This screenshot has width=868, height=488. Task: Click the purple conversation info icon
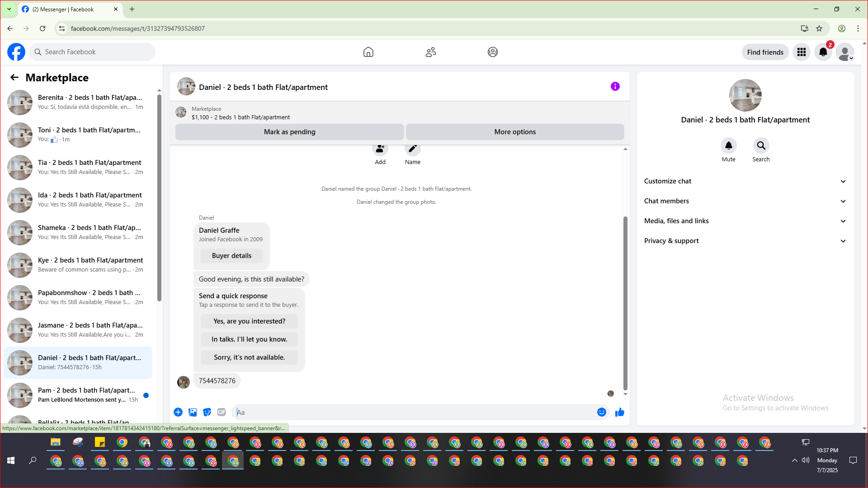point(615,86)
